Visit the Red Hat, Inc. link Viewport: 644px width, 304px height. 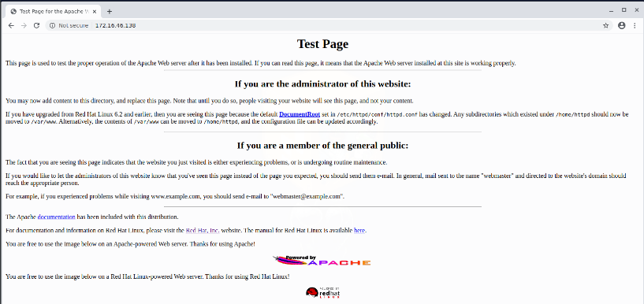[x=202, y=230]
